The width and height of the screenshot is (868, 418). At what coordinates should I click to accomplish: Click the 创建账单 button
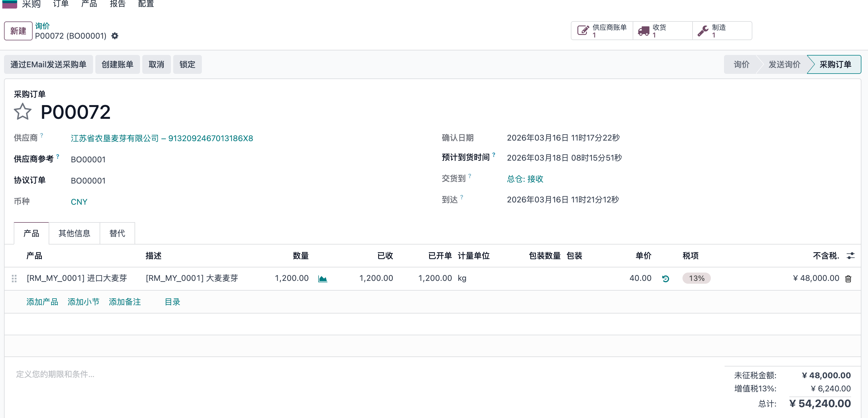click(x=118, y=64)
